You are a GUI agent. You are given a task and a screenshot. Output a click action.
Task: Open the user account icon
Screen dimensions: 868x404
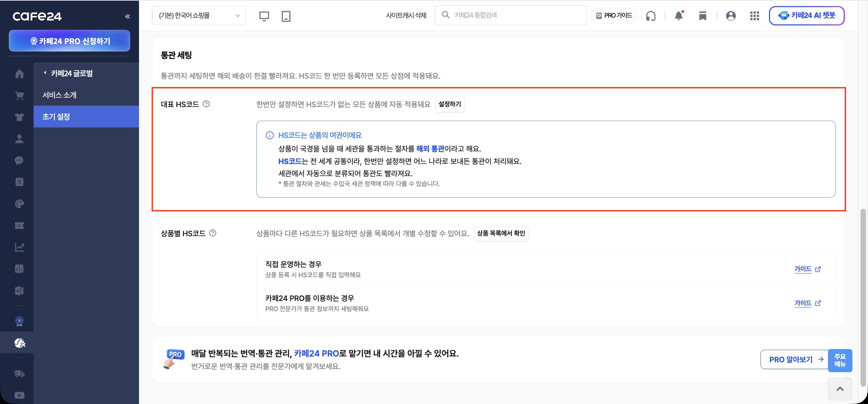731,16
